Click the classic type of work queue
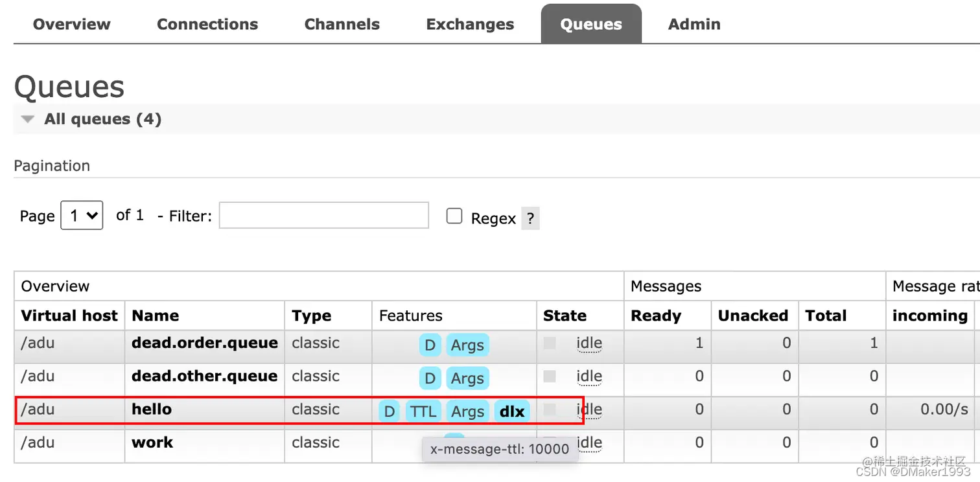The width and height of the screenshot is (980, 482). (x=316, y=442)
